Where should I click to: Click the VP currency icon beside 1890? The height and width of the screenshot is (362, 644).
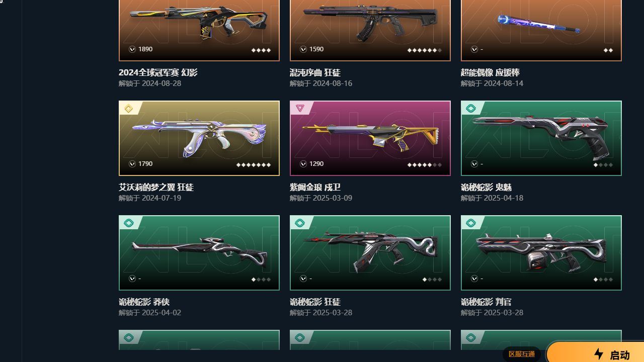[132, 49]
